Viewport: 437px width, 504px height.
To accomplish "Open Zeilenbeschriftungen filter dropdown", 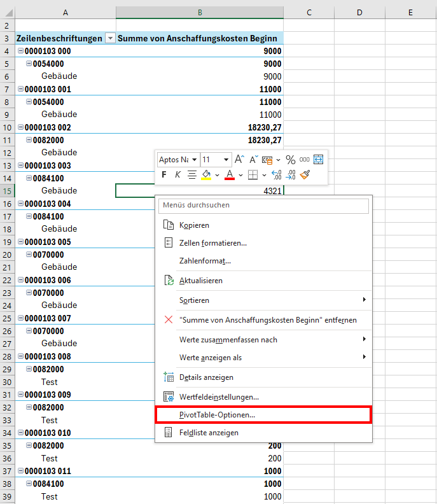I will tap(110, 38).
